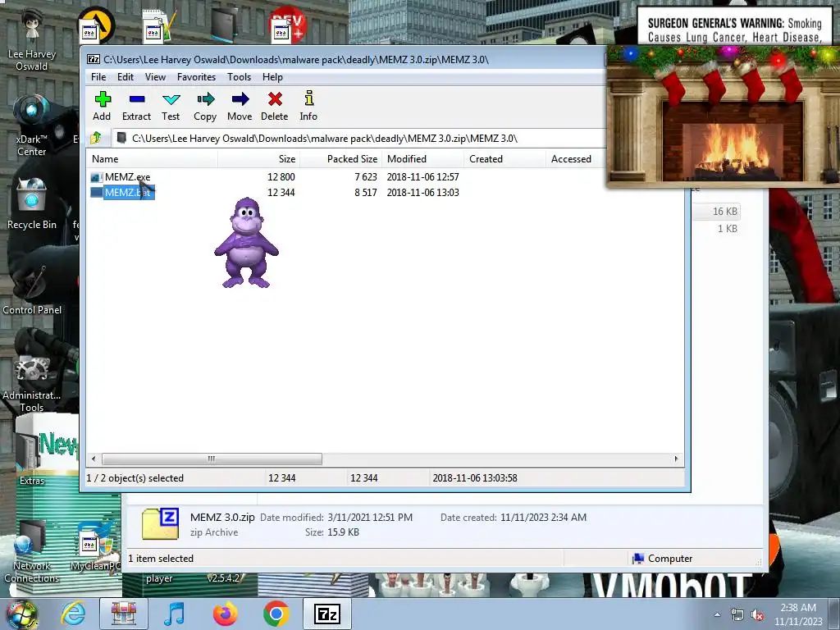Image resolution: width=840 pixels, height=630 pixels.
Task: Open the Favorites menu
Action: 196,77
